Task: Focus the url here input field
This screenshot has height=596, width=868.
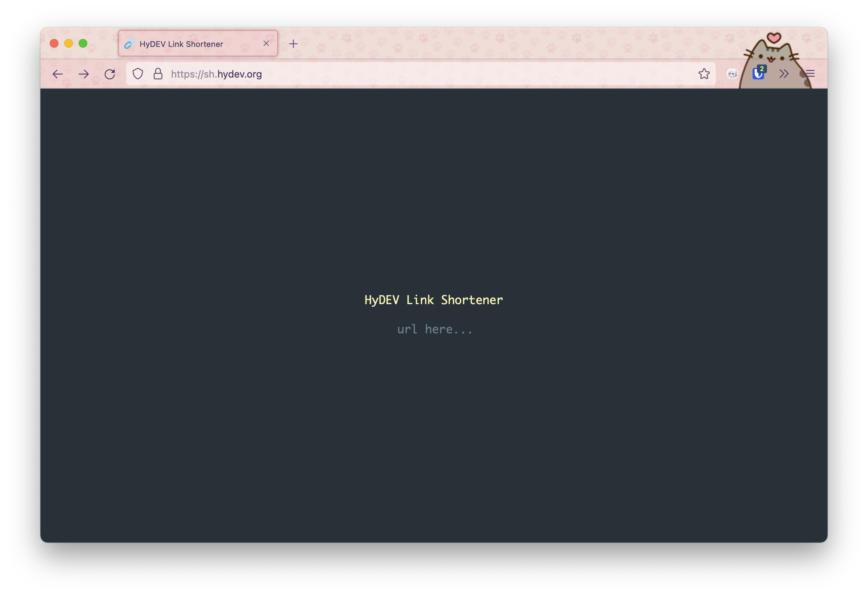Action: (434, 329)
